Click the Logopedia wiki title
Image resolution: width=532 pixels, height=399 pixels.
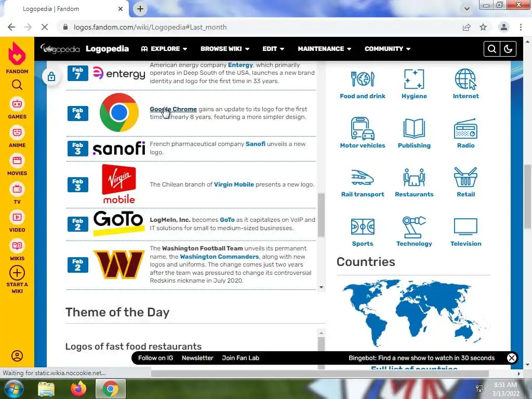pos(107,49)
